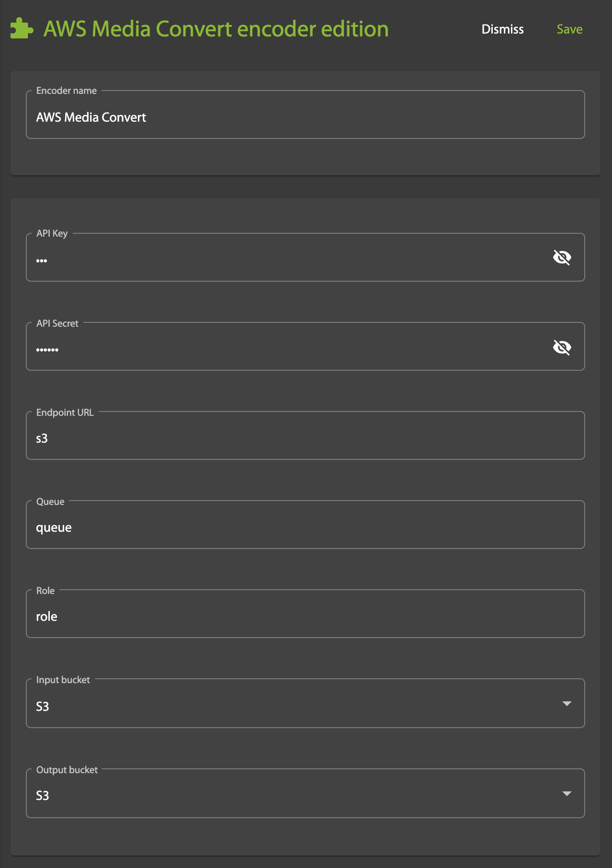Click the 'Endpoint URL' field label
This screenshot has width=612, height=868.
point(65,412)
